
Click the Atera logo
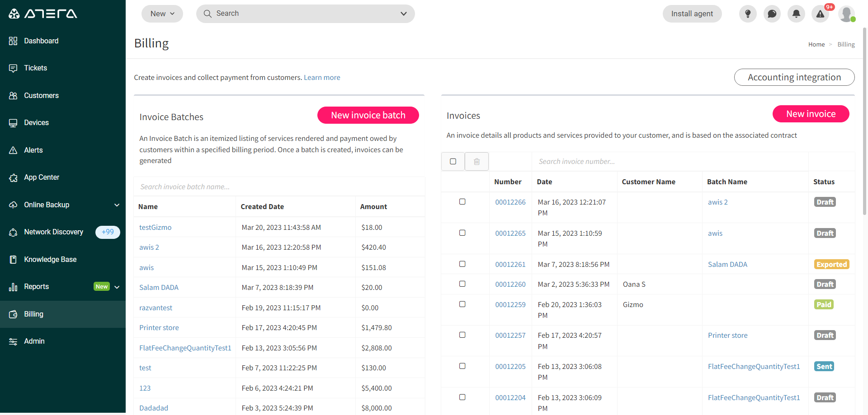pyautogui.click(x=42, y=14)
